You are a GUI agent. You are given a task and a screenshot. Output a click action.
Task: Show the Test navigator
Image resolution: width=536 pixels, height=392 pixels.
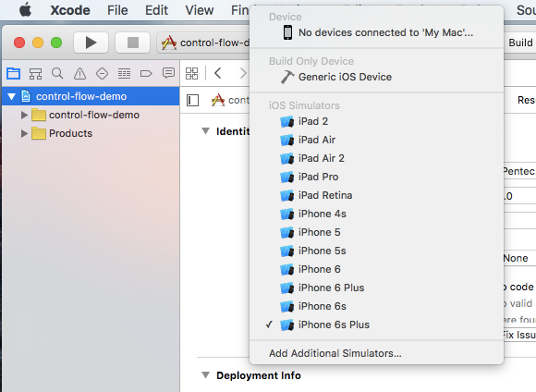[102, 73]
